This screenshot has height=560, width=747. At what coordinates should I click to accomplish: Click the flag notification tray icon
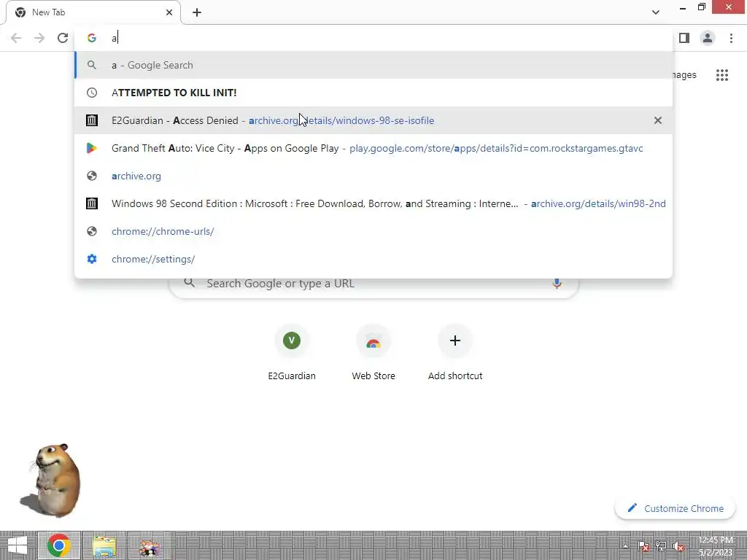coord(643,546)
